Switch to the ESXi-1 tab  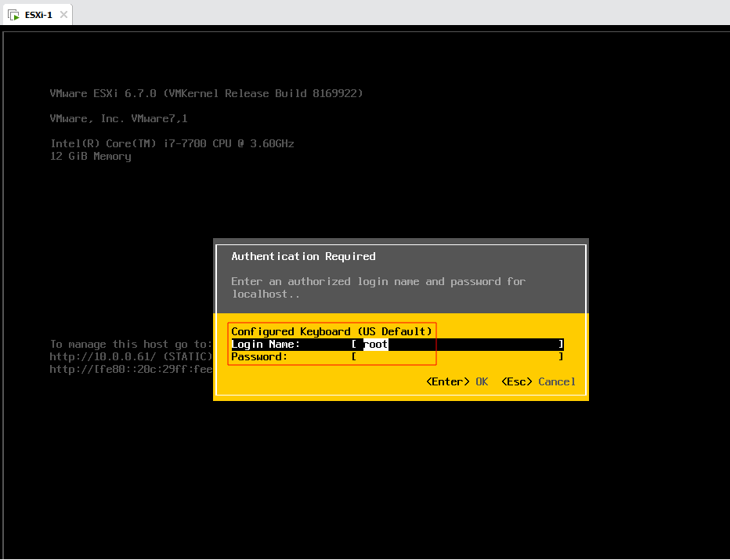(x=38, y=15)
